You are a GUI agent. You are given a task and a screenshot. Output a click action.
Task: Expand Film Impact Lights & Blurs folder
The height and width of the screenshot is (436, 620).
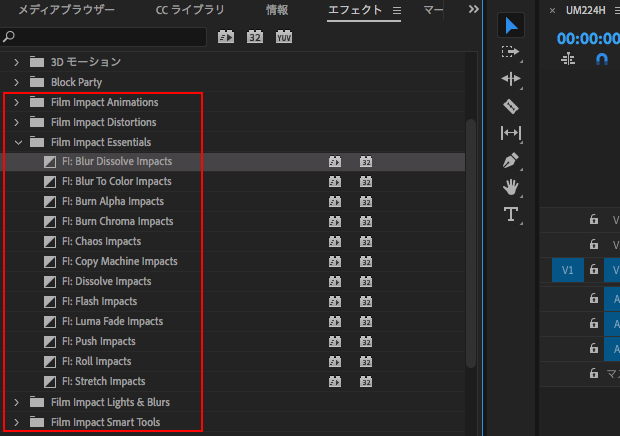point(16,402)
